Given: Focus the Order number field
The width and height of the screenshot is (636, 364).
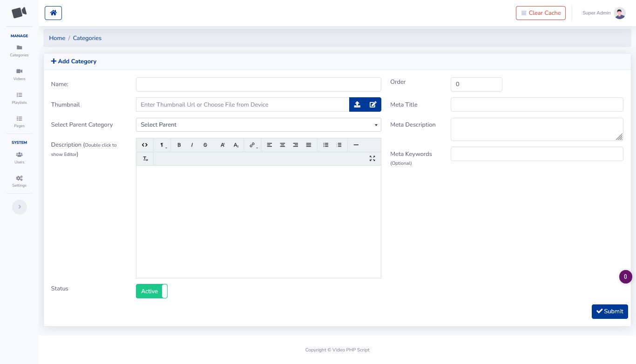Looking at the screenshot, I should point(476,84).
